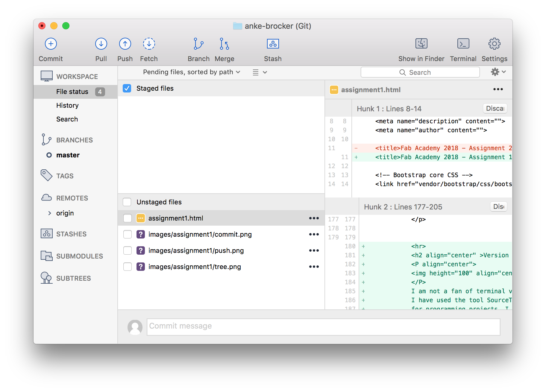546x392 pixels.
Task: Expand the origin remote
Action: click(x=50, y=213)
